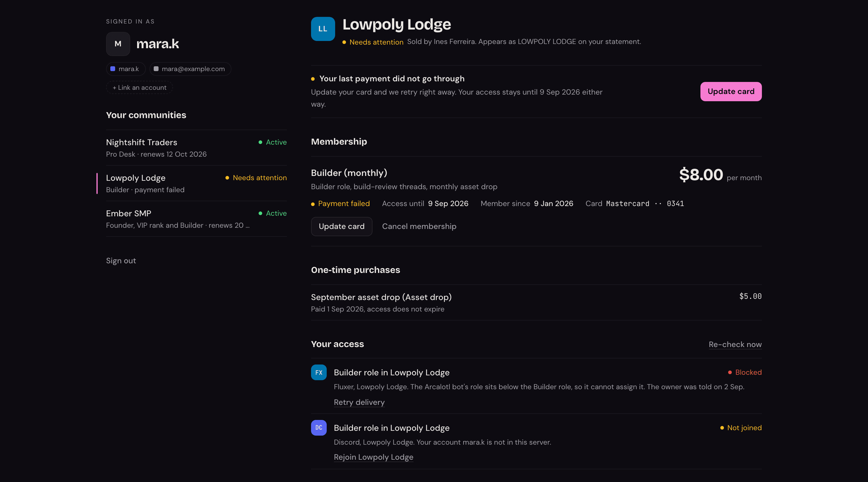Click the Your access heading
The width and height of the screenshot is (868, 482).
point(337,344)
